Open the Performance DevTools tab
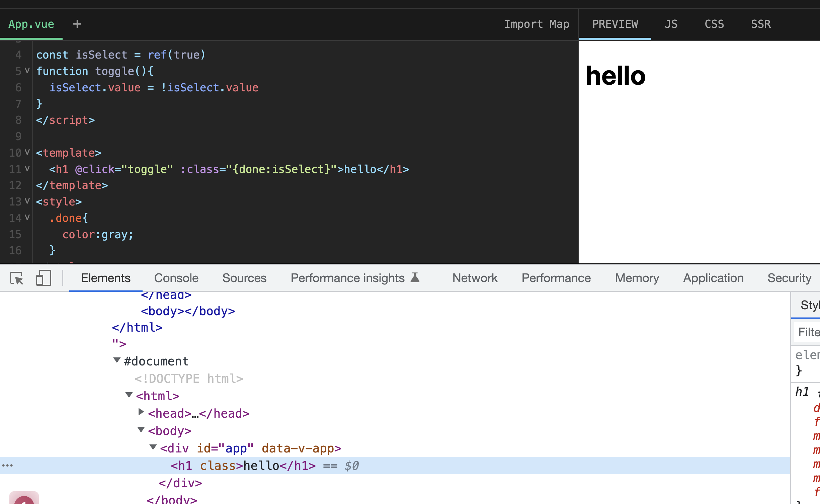Screen dimensions: 820x504 tap(556, 278)
